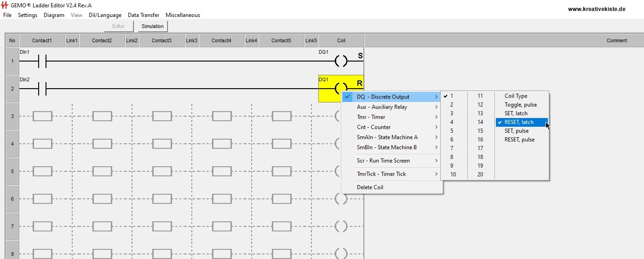Click empty Contact1 placeholder in row 3
The image size is (644, 259).
[x=42, y=116]
